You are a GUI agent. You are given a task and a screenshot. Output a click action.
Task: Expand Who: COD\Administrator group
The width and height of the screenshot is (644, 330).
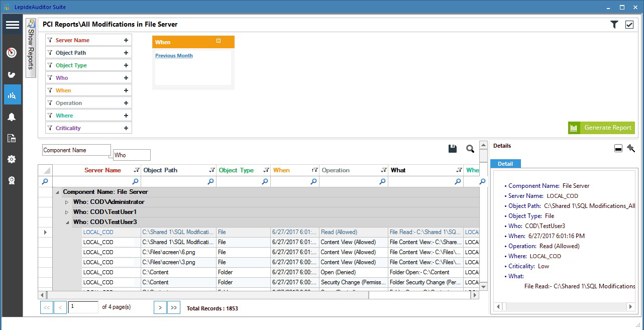tap(67, 202)
